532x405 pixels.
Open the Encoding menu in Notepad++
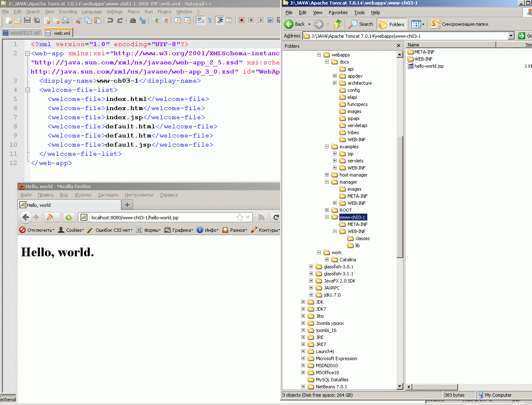(x=68, y=12)
